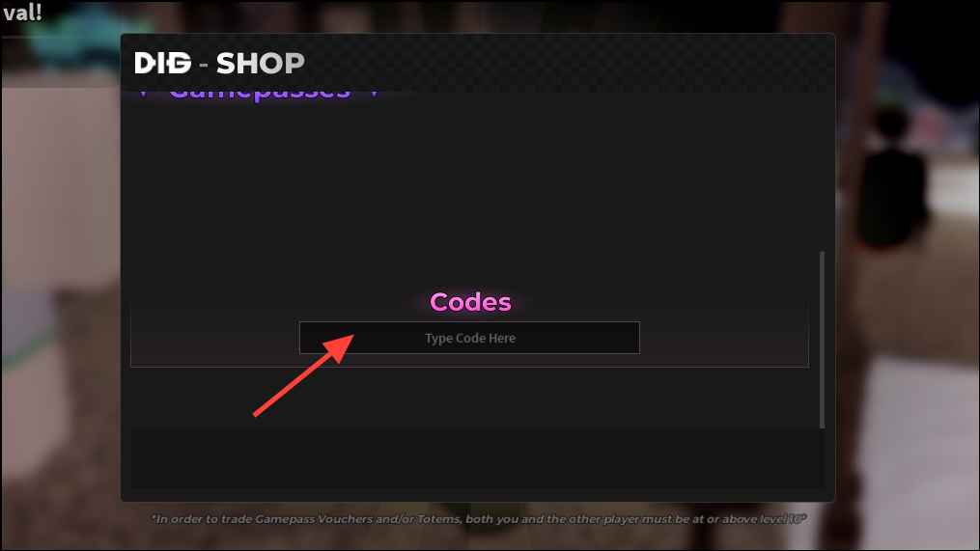Focus the Type Code Here input box
980x551 pixels.
click(x=469, y=338)
